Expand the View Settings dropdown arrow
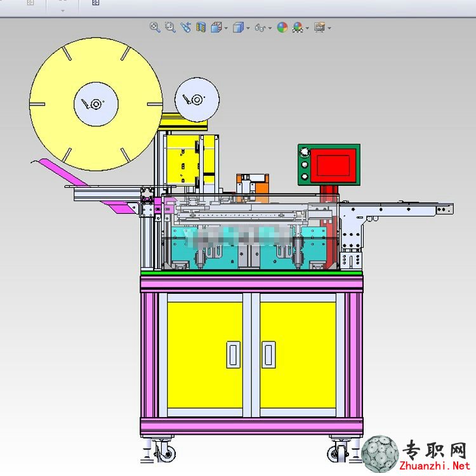This screenshot has width=476, height=476. click(329, 28)
